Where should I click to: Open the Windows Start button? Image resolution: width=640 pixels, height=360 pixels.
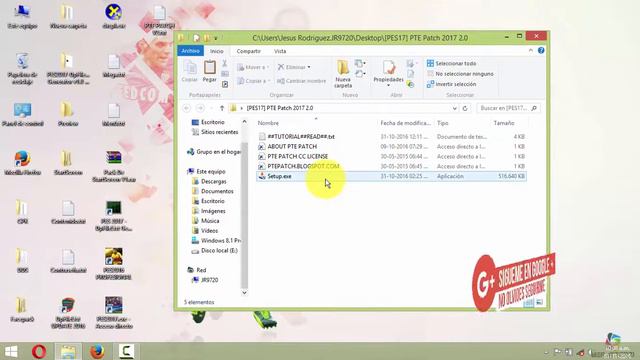pyautogui.click(x=11, y=351)
